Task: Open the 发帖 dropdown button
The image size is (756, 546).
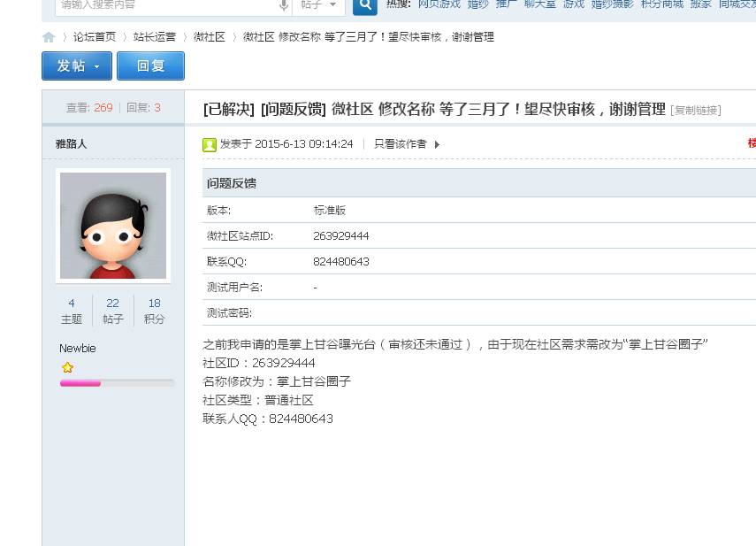Action: pos(77,65)
